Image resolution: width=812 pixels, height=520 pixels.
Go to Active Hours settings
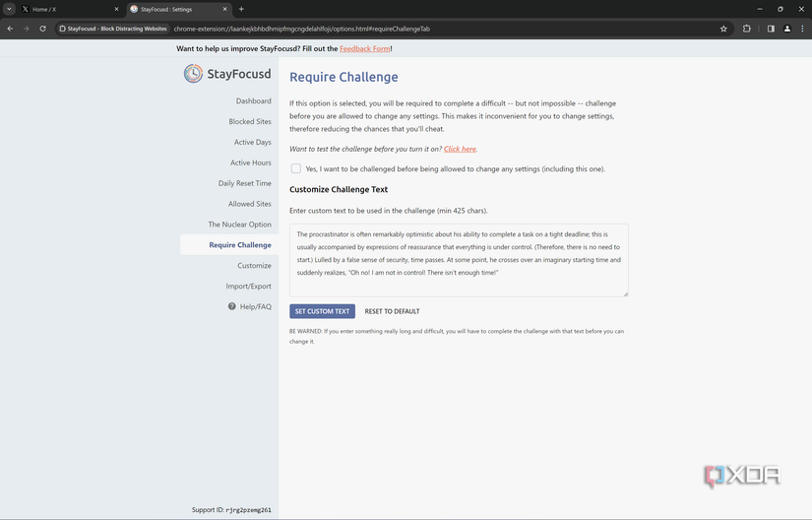[251, 162]
